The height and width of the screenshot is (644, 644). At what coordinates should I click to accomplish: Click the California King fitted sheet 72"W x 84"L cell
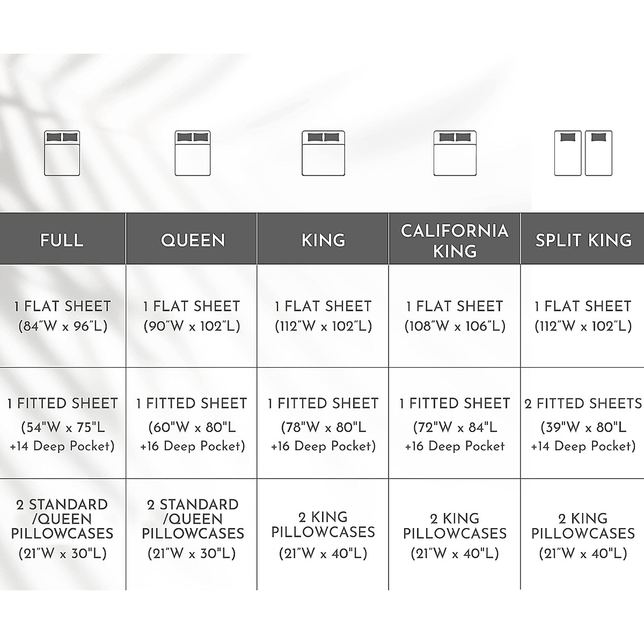[455, 424]
